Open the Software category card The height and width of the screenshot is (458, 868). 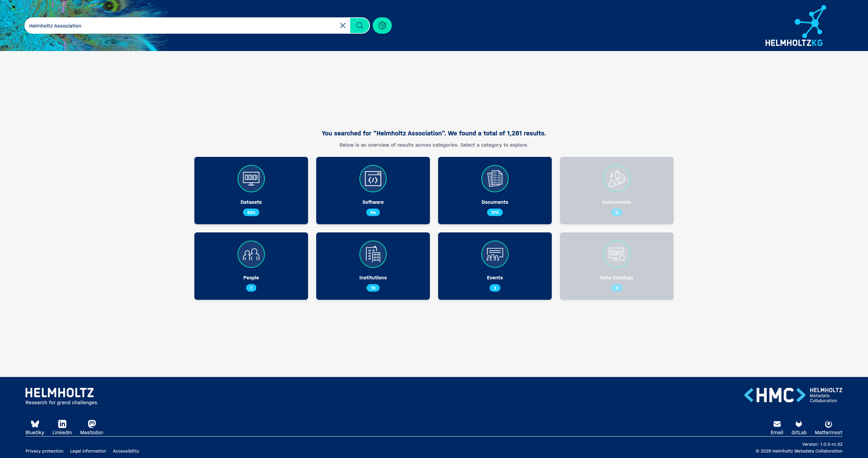pos(373,190)
